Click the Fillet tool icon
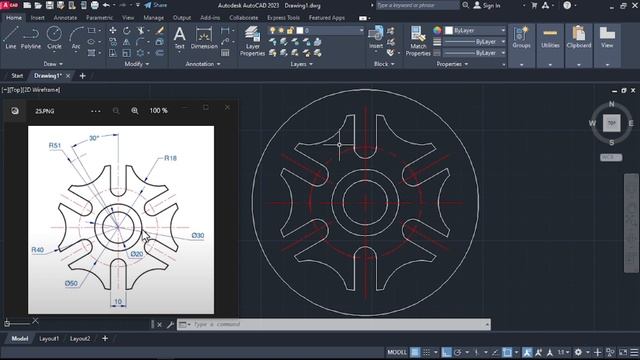640x360 pixels. [140, 42]
